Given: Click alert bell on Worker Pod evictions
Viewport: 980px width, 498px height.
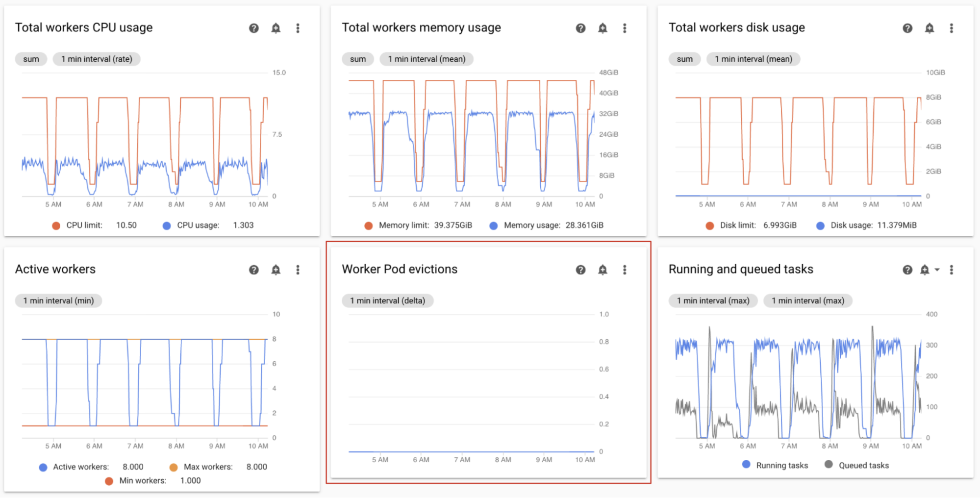Looking at the screenshot, I should pos(603,270).
